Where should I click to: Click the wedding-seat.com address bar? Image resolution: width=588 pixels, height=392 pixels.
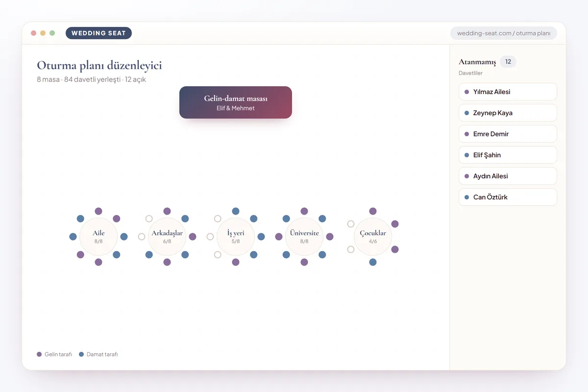click(x=504, y=33)
